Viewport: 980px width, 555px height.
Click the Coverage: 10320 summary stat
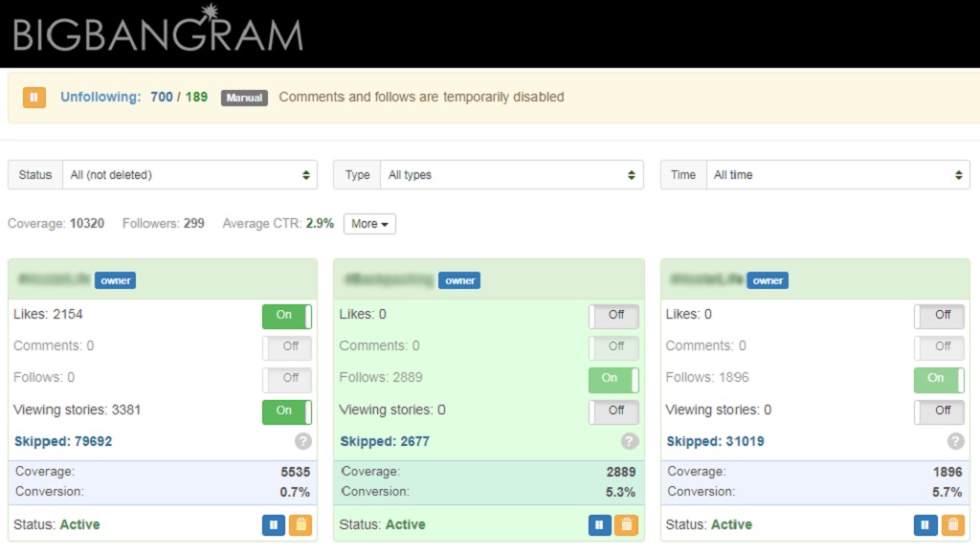56,224
